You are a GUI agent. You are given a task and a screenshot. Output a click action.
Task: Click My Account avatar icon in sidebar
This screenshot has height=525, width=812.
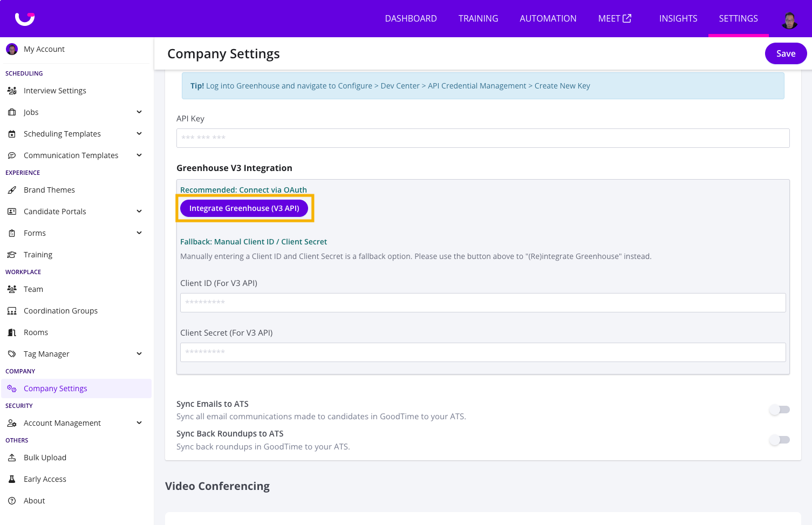pyautogui.click(x=12, y=49)
